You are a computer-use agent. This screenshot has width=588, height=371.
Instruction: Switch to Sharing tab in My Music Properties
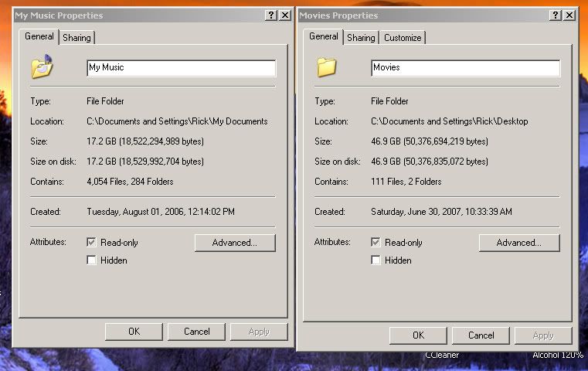click(76, 38)
